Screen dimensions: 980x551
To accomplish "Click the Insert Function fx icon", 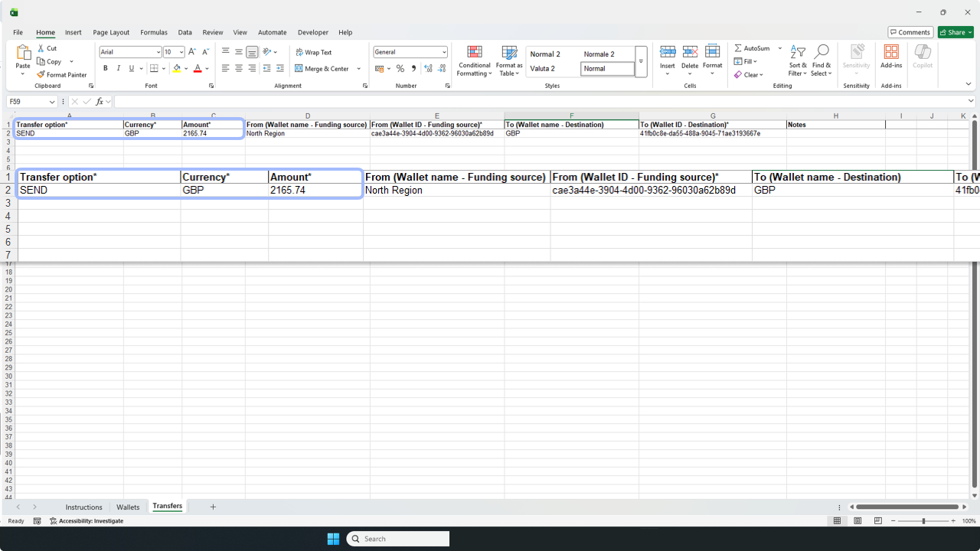I will point(100,102).
